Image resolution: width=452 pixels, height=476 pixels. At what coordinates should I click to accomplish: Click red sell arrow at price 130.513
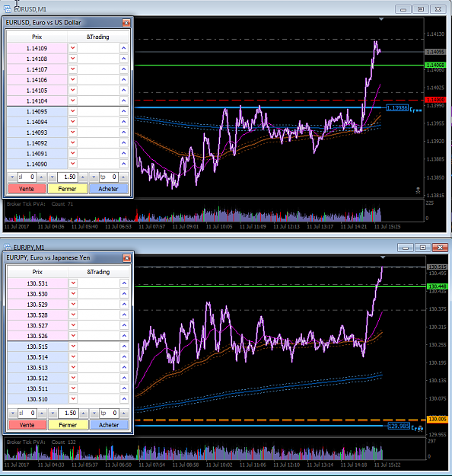[73, 367]
